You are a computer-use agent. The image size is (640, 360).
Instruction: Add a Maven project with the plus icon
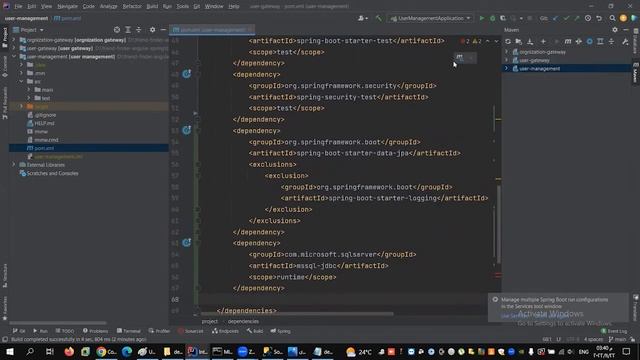[x=543, y=42]
